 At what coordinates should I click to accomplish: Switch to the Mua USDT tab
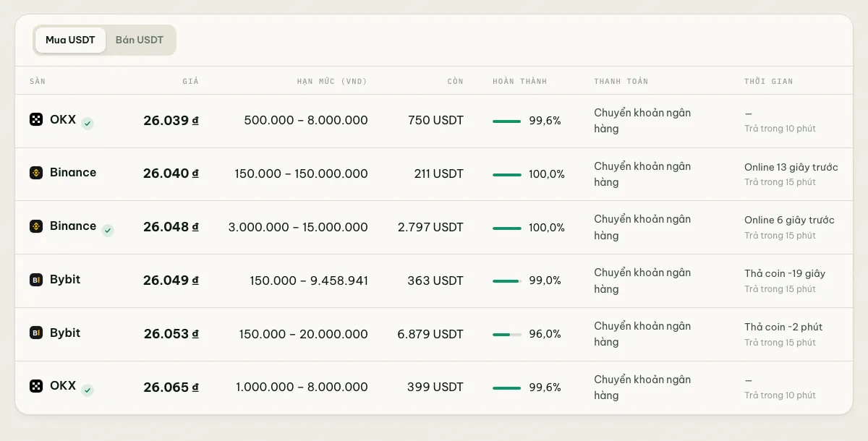70,40
